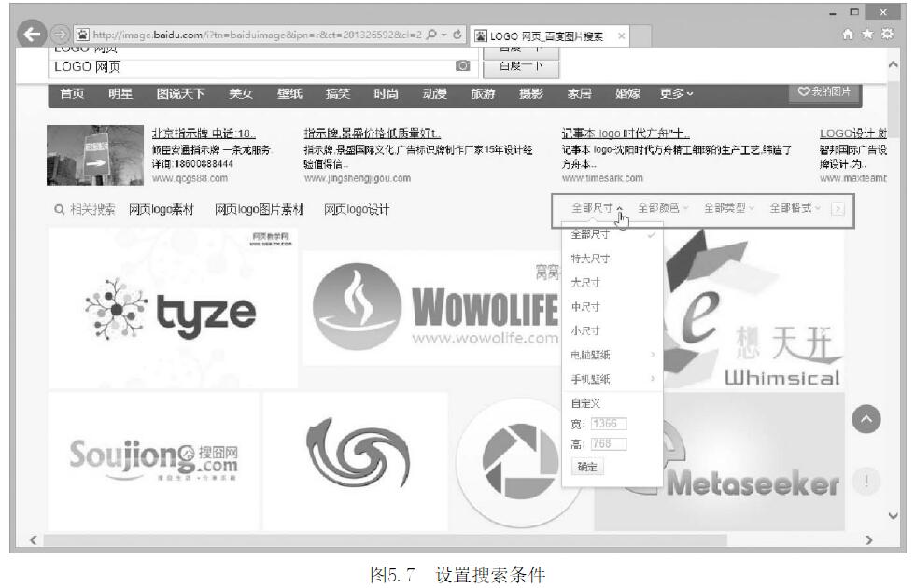Expand the 全部颜色 color filter dropdown
The width and height of the screenshot is (915, 588).
click(663, 208)
